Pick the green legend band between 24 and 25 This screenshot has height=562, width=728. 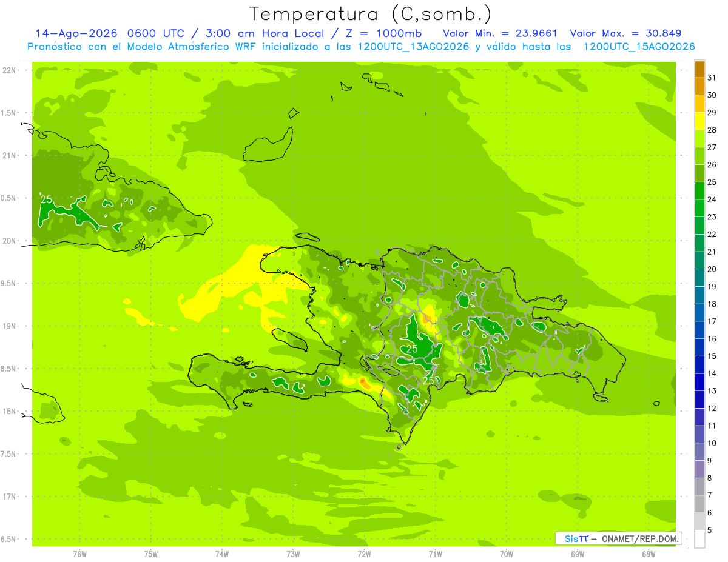(x=699, y=191)
